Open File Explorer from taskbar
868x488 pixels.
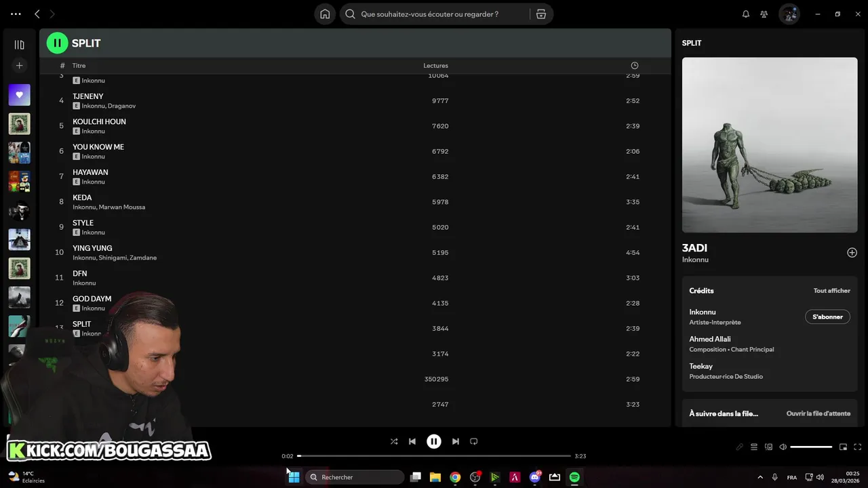pyautogui.click(x=435, y=477)
